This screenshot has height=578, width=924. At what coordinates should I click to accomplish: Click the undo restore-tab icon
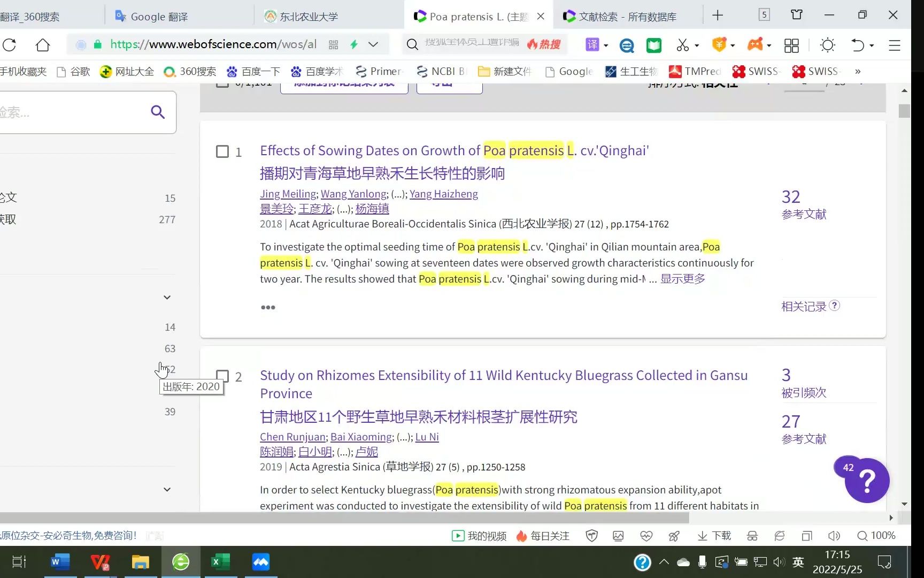857,45
